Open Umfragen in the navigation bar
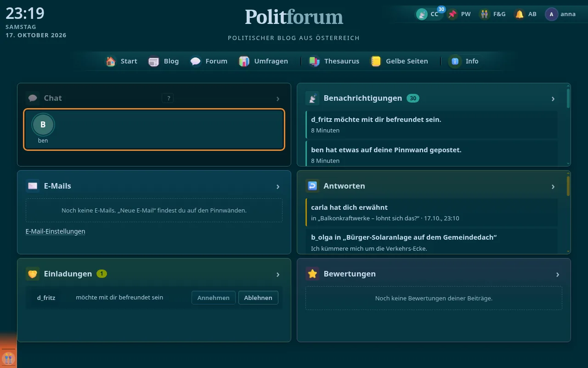This screenshot has height=368, width=588. click(x=263, y=61)
